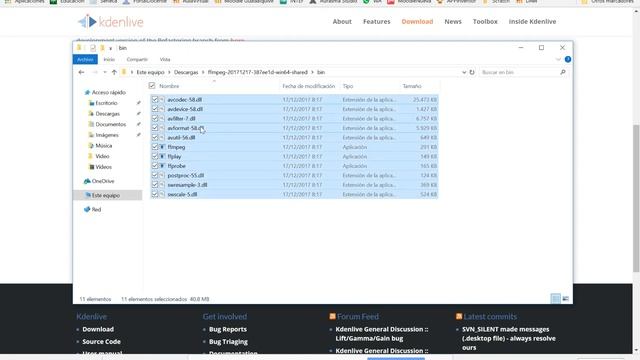Uncheck the ffmpeg file checkbox
The width and height of the screenshot is (640, 360).
tap(155, 147)
